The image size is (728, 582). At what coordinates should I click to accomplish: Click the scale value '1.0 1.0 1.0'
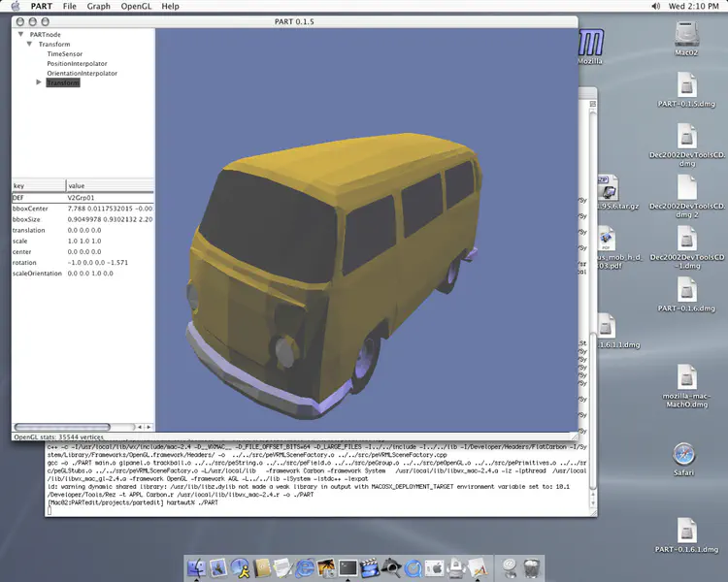(84, 241)
